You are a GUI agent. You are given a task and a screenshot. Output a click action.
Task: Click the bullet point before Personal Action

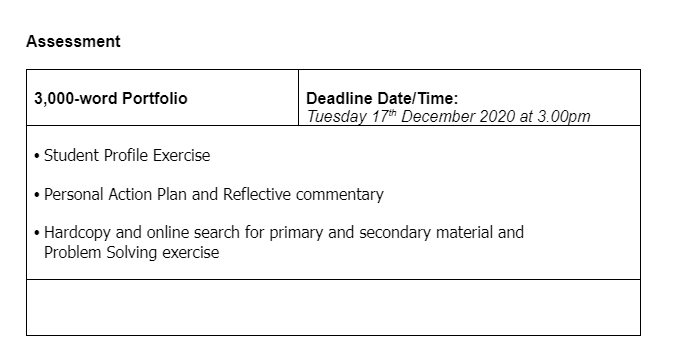[x=37, y=195]
